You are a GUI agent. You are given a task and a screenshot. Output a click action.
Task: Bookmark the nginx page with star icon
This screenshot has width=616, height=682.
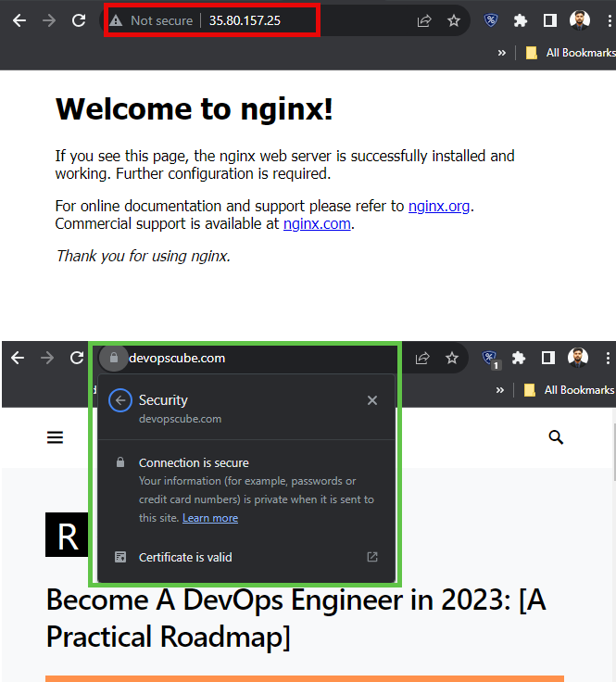pos(454,20)
